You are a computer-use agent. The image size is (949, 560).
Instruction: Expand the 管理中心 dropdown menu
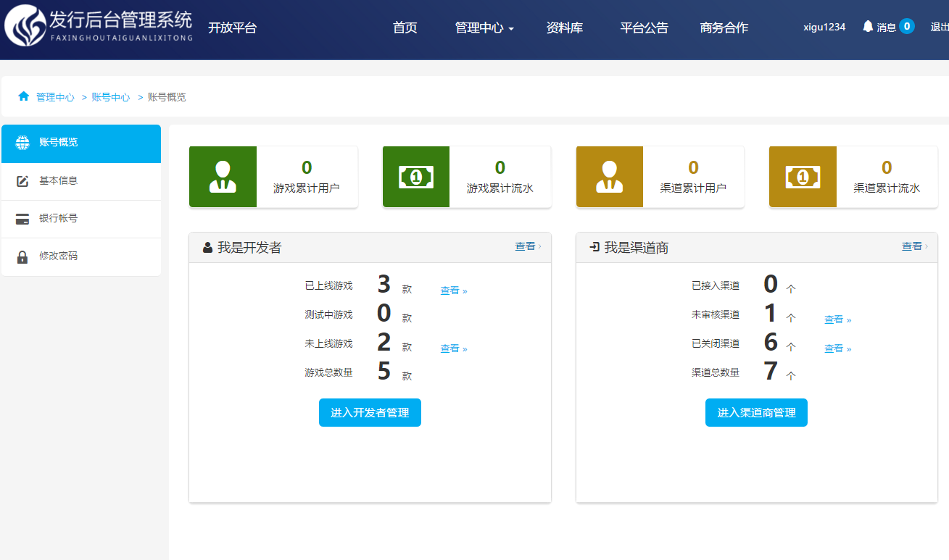click(x=484, y=28)
